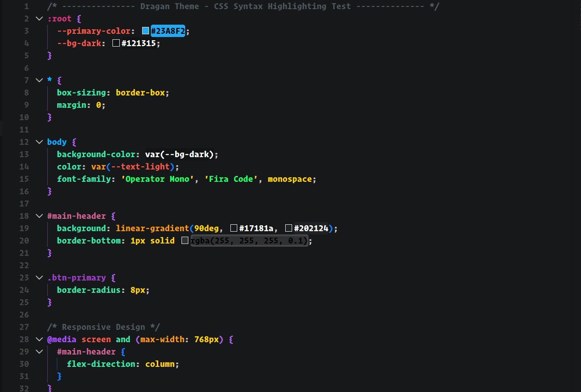The image size is (581, 392).
Task: Click the #202124 hex value
Action: [x=311, y=228]
